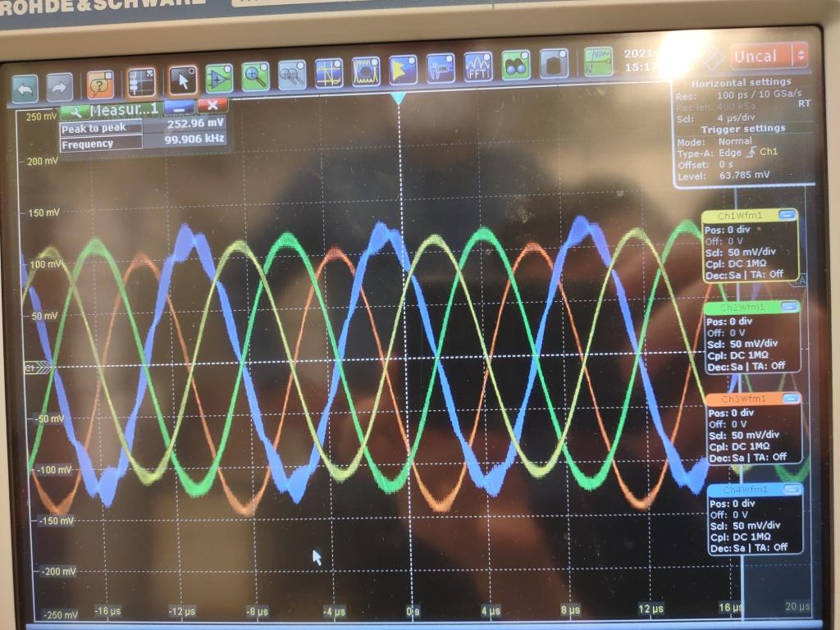Click the Undo arrow icon
840x630 pixels.
point(25,89)
